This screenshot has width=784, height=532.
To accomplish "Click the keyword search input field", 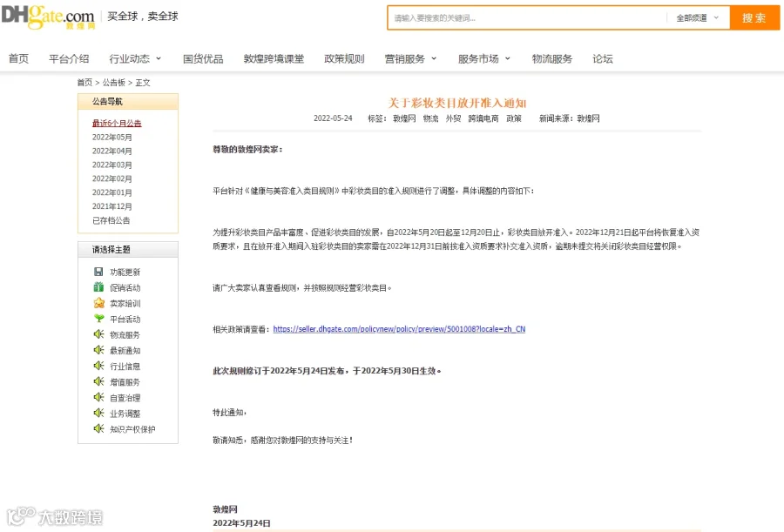I will 528,18.
